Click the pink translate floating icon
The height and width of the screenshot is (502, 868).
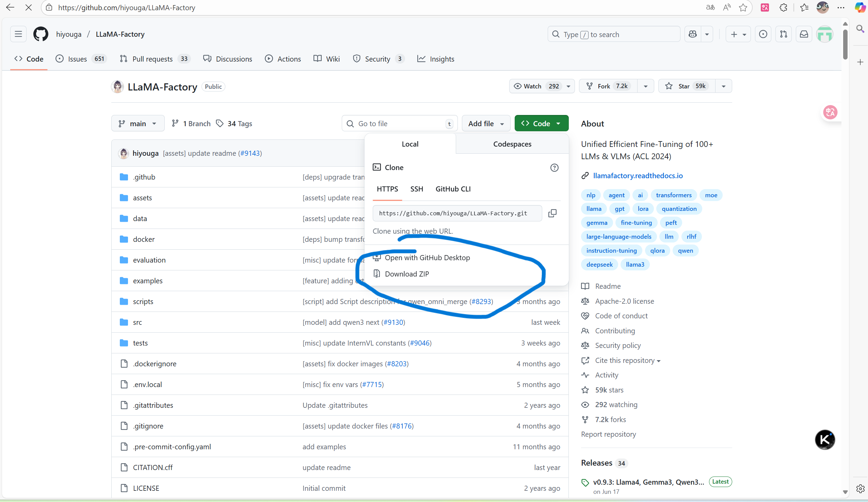(x=830, y=112)
